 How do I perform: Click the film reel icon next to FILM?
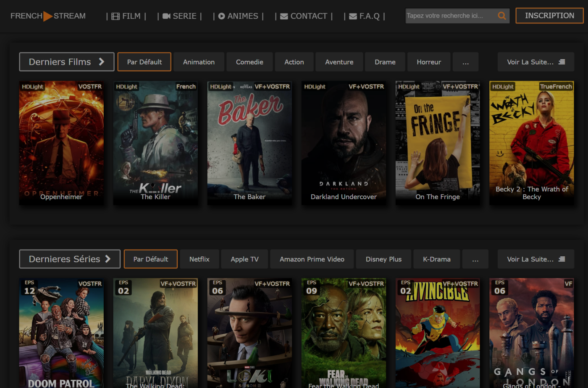(115, 16)
